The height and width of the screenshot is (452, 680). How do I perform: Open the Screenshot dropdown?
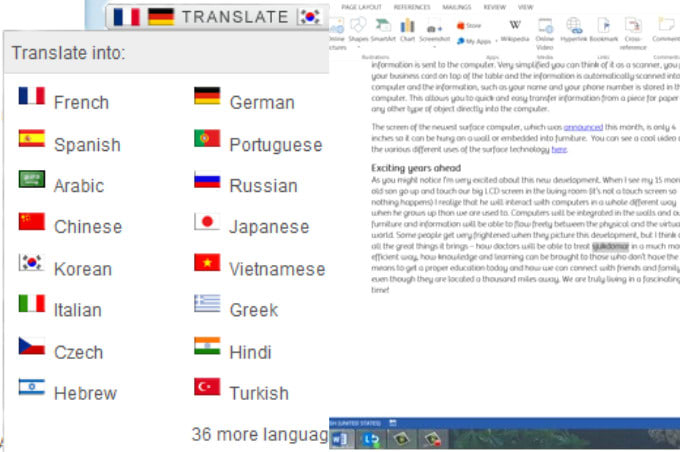(434, 30)
